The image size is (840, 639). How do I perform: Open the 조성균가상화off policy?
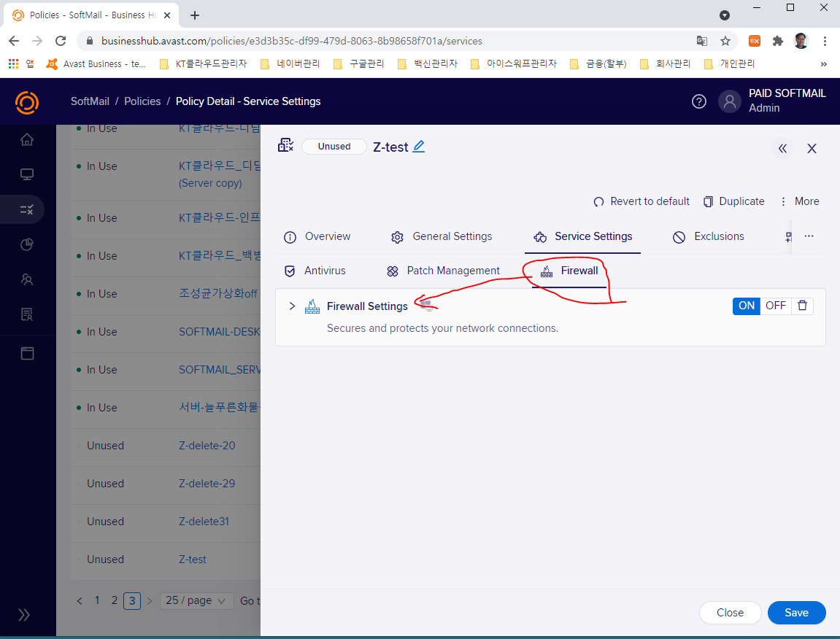[x=218, y=294]
